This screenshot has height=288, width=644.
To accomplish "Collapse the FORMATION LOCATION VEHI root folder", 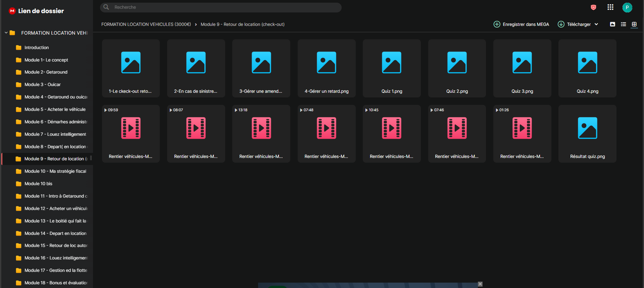I will (x=6, y=33).
